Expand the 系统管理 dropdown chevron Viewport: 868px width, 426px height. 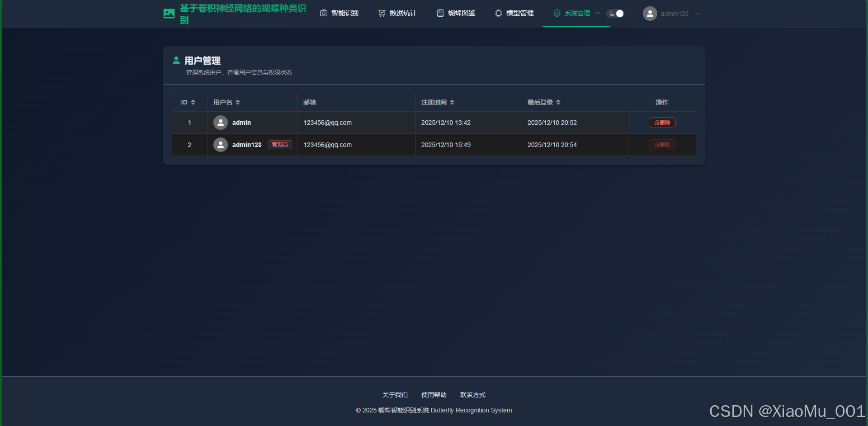[598, 14]
